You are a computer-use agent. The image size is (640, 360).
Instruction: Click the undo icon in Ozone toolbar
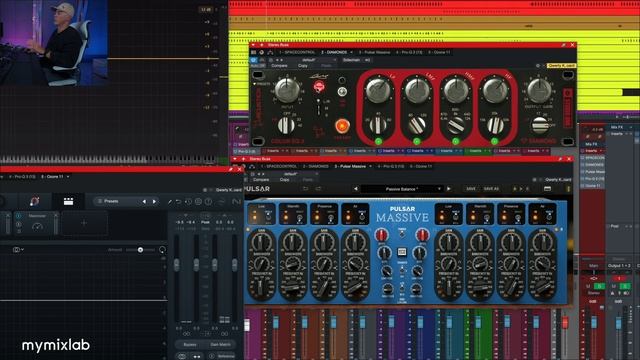179,202
